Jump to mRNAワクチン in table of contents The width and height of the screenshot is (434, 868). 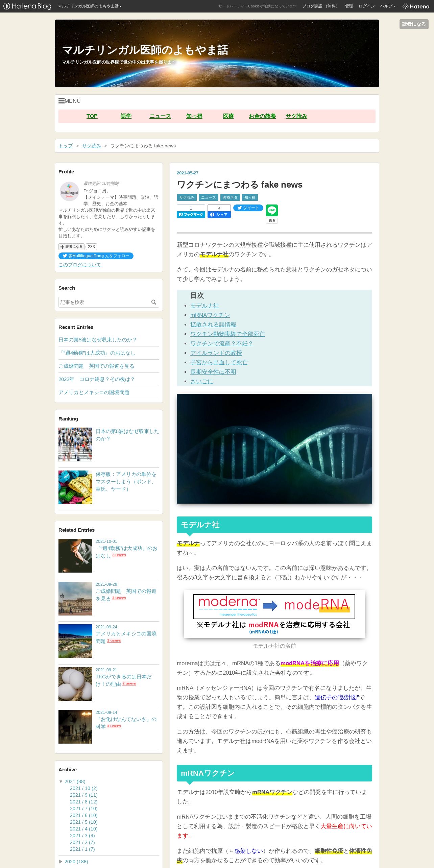coord(210,315)
